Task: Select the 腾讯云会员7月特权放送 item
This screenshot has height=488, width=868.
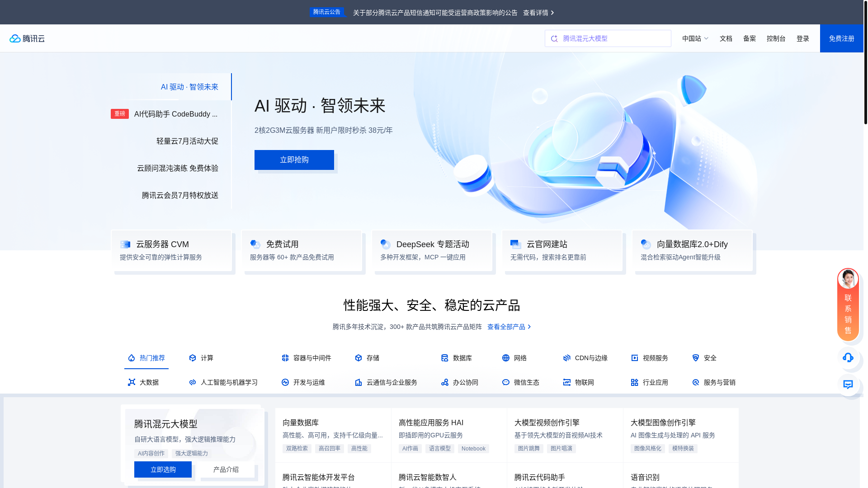Action: pos(180,195)
